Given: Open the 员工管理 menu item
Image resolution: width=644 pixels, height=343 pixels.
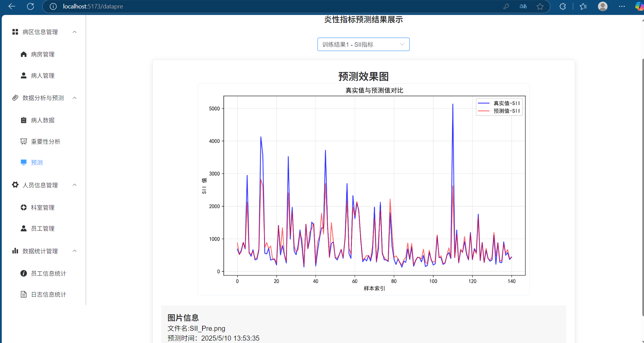Looking at the screenshot, I should (43, 229).
